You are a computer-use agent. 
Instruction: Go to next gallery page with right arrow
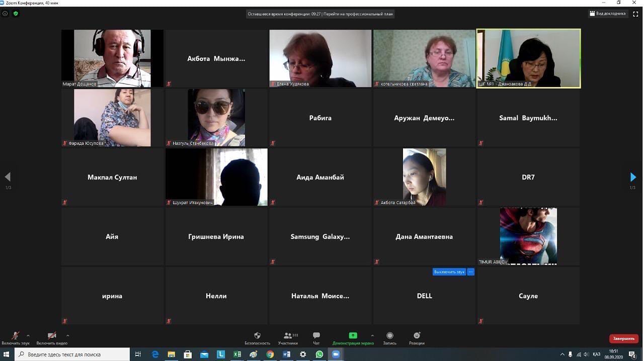(633, 177)
